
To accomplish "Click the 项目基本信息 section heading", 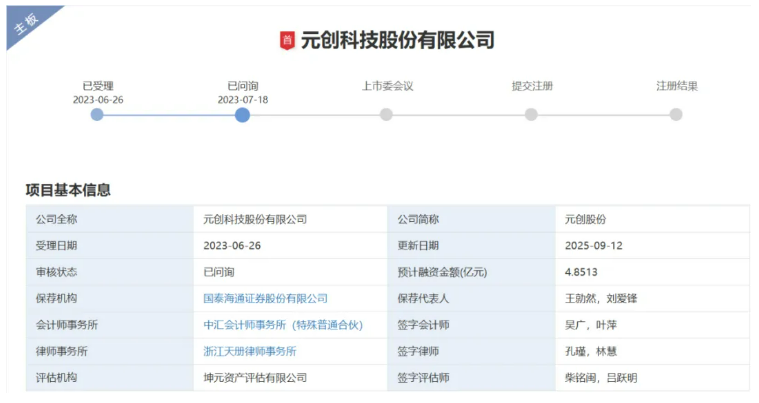I will (x=68, y=190).
